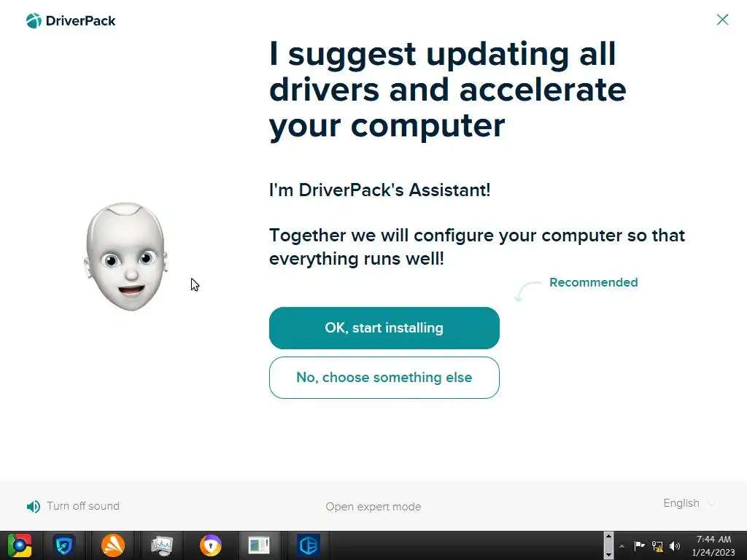Open the system monitor icon in taskbar

pyautogui.click(x=161, y=545)
